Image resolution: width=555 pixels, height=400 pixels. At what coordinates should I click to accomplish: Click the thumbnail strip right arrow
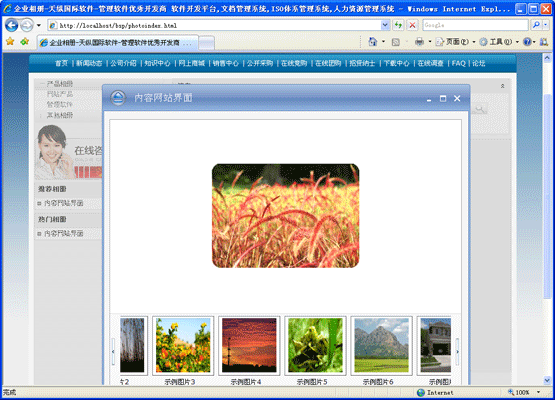[x=457, y=352]
